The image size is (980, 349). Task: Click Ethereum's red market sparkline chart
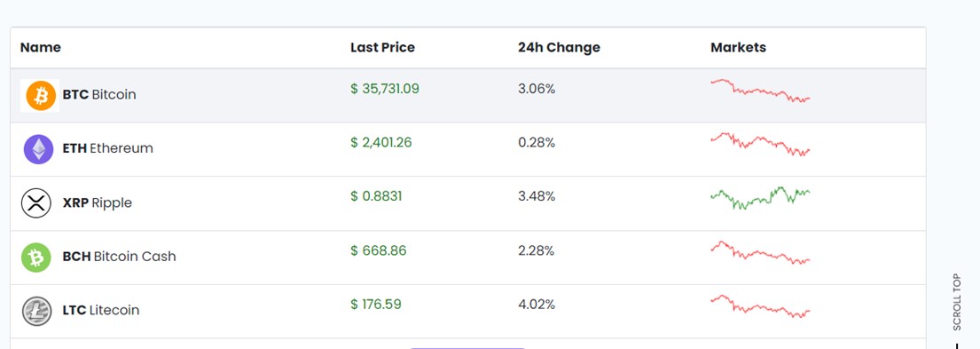coord(760,144)
